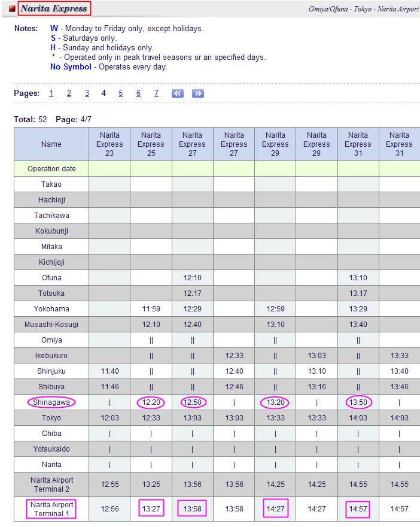Screen dimensions: 420x527
Task: Open page 1 link
Action: click(x=51, y=93)
